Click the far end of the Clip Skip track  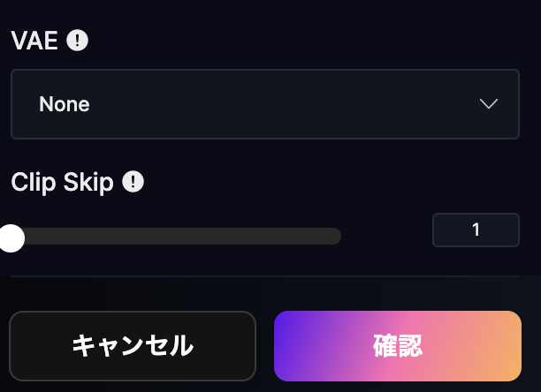(x=336, y=237)
